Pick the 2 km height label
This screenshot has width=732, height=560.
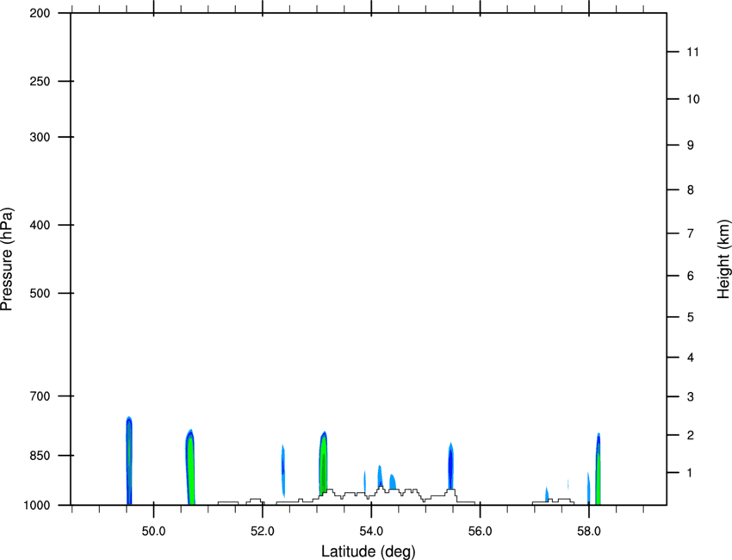(x=691, y=435)
